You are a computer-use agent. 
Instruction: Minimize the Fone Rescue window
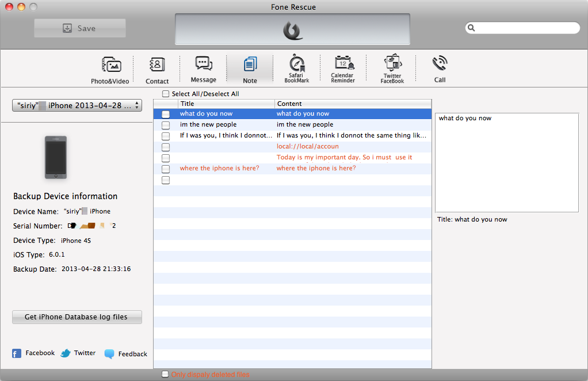(x=21, y=7)
